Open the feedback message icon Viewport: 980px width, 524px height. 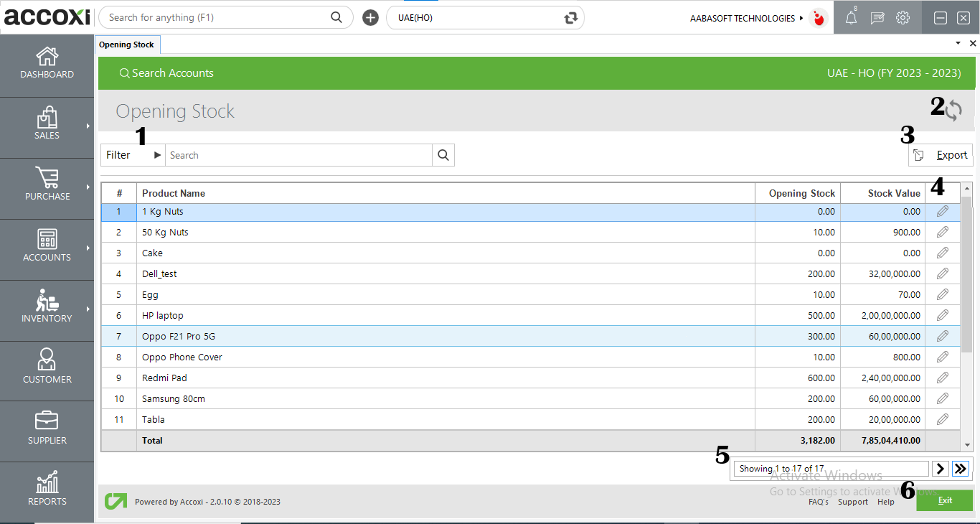(877, 17)
